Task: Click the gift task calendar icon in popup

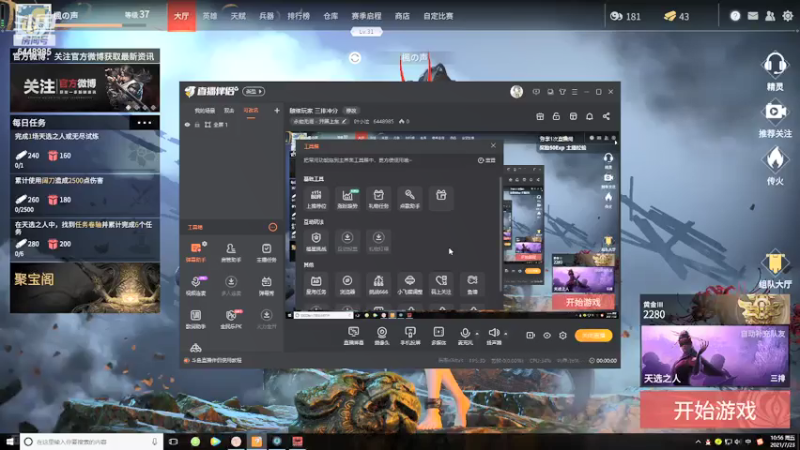Action: click(x=379, y=198)
